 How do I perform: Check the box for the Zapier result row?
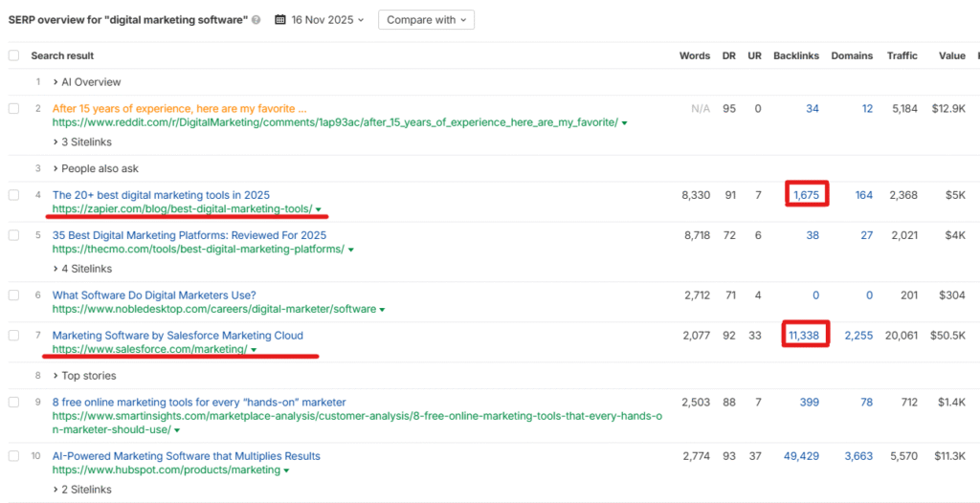tap(13, 195)
